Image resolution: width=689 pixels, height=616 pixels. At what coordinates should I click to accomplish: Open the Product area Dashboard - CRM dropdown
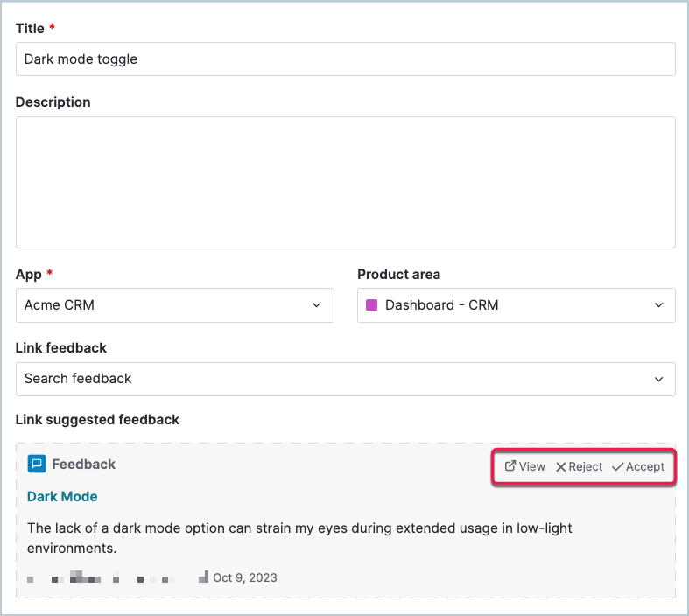[517, 305]
